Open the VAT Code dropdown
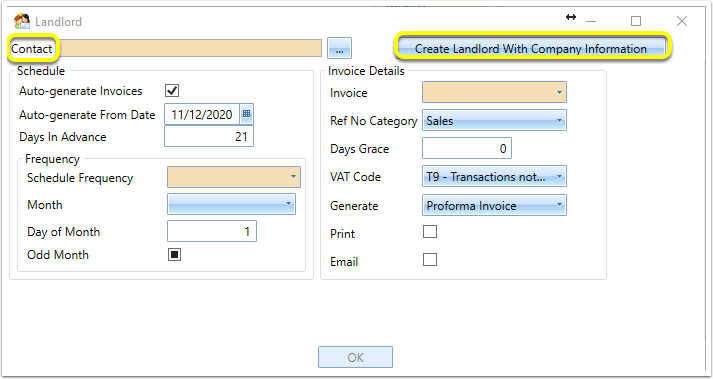The height and width of the screenshot is (379, 713). coord(494,177)
